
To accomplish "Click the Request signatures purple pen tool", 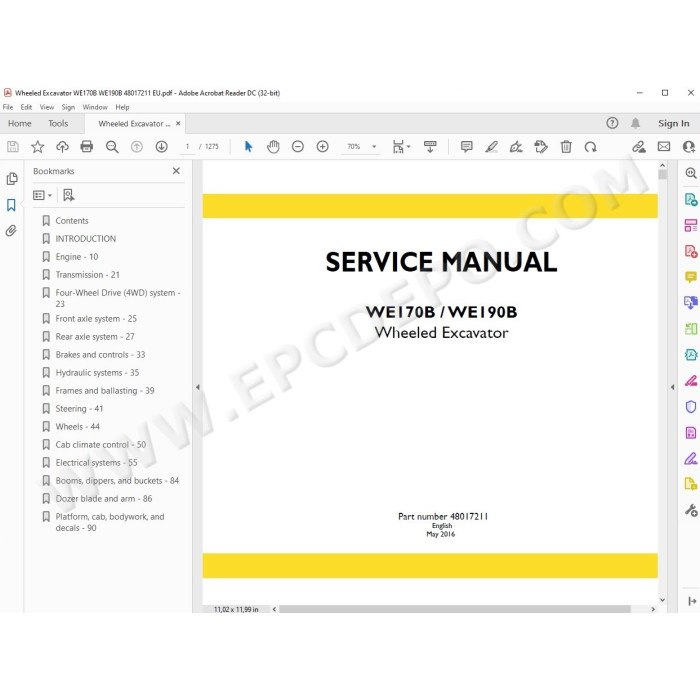I will coord(691,458).
